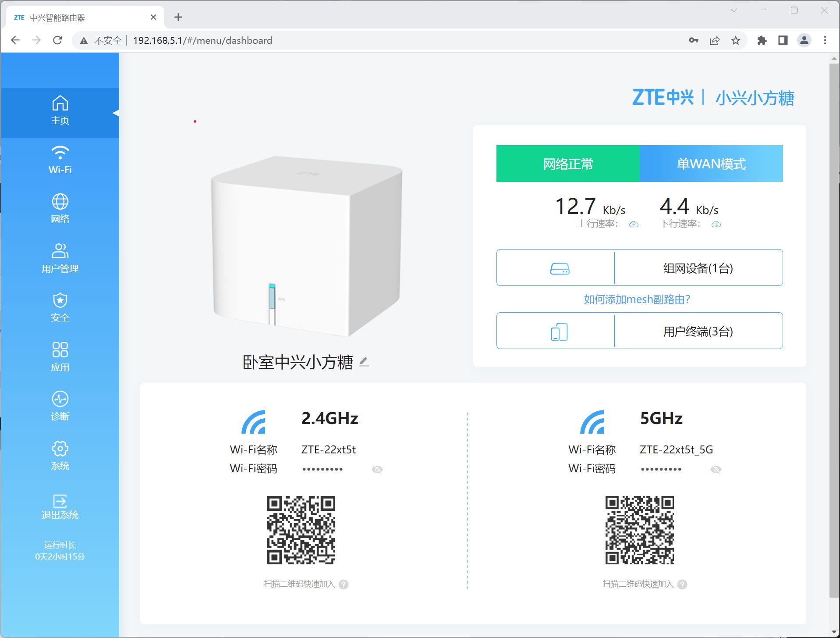This screenshot has height=638, width=840.
Task: Bookmark this page with star icon
Action: pos(736,40)
